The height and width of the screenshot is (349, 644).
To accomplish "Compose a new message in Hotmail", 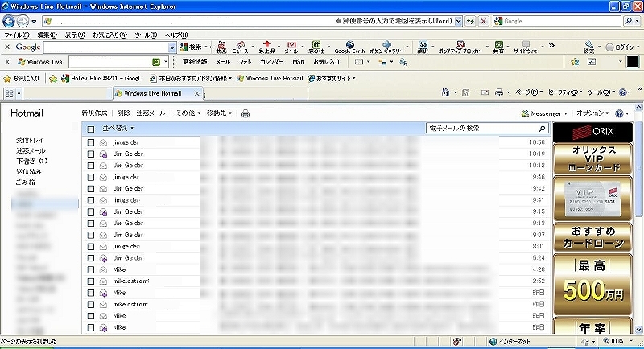I will click(94, 113).
